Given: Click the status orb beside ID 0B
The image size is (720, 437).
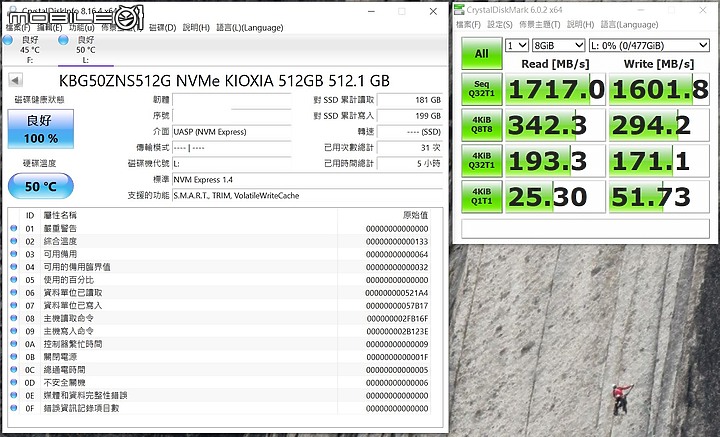Looking at the screenshot, I should (14, 357).
